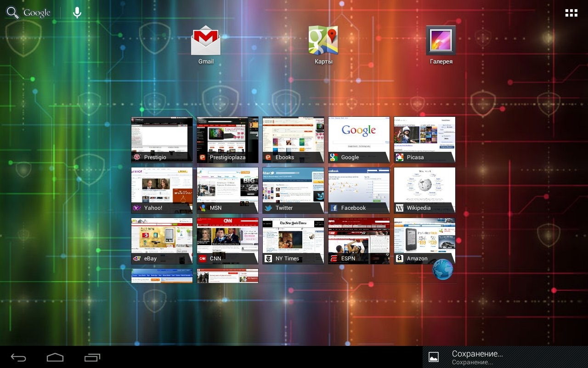
Task: Tap the Google search magnifier icon
Action: (13, 13)
